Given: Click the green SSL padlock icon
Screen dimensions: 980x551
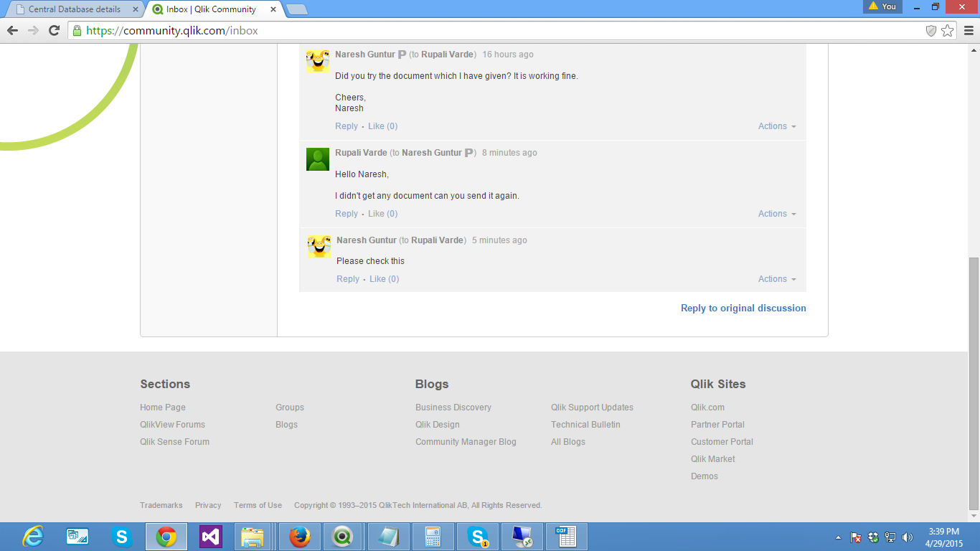Looking at the screenshot, I should [77, 30].
